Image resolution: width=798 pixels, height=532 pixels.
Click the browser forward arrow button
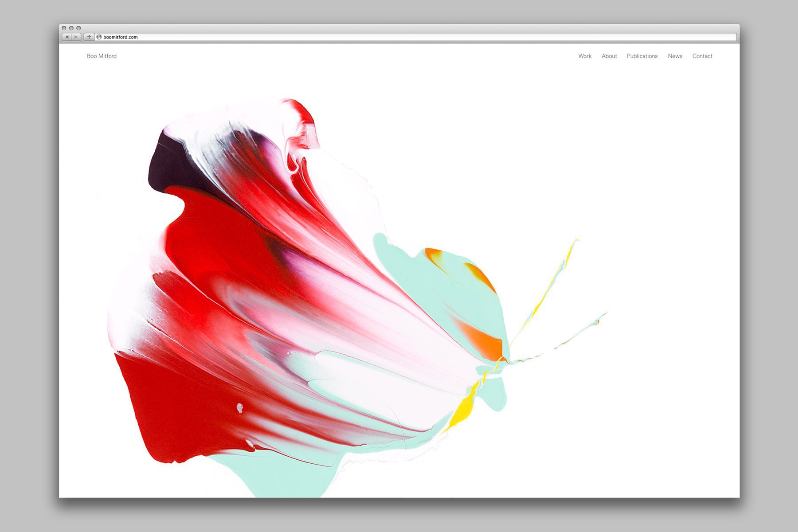coord(76,37)
